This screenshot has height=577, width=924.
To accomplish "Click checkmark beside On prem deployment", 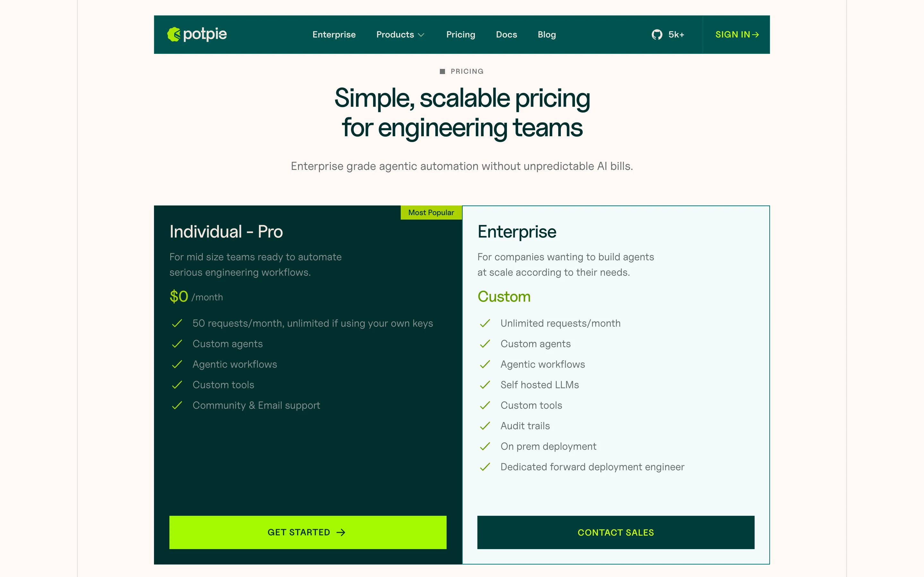I will click(485, 447).
